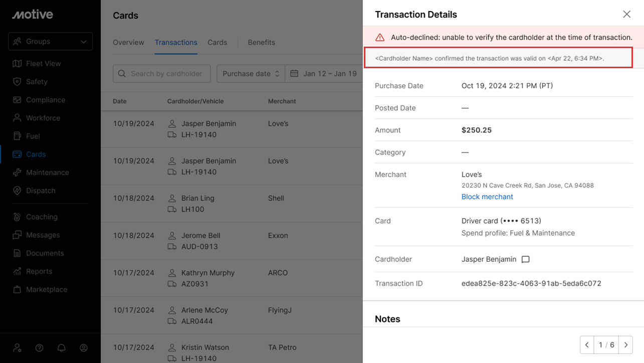Click the Driver card (•••• 6513) text

click(501, 221)
